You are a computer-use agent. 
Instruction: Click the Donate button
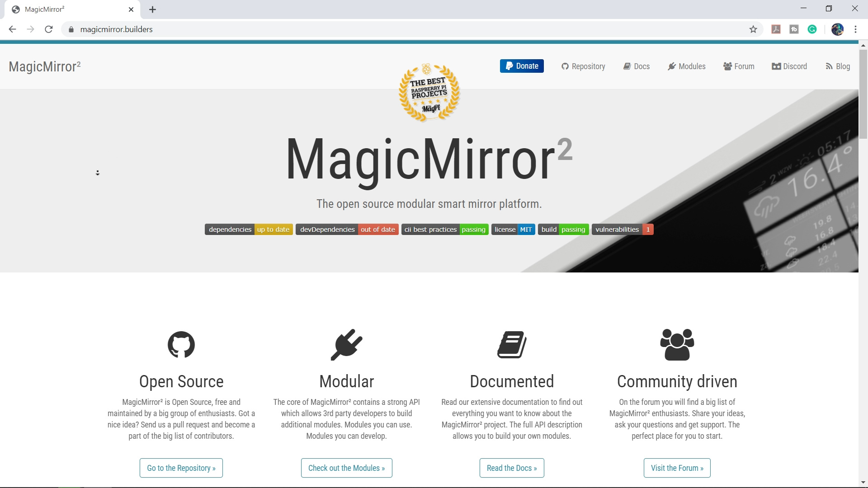tap(522, 66)
